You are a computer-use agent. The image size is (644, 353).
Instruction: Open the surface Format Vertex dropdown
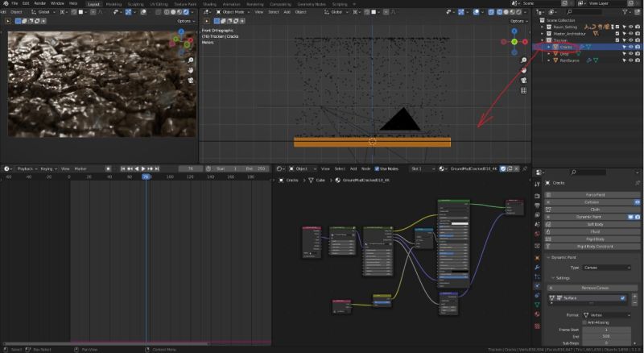tap(606, 314)
